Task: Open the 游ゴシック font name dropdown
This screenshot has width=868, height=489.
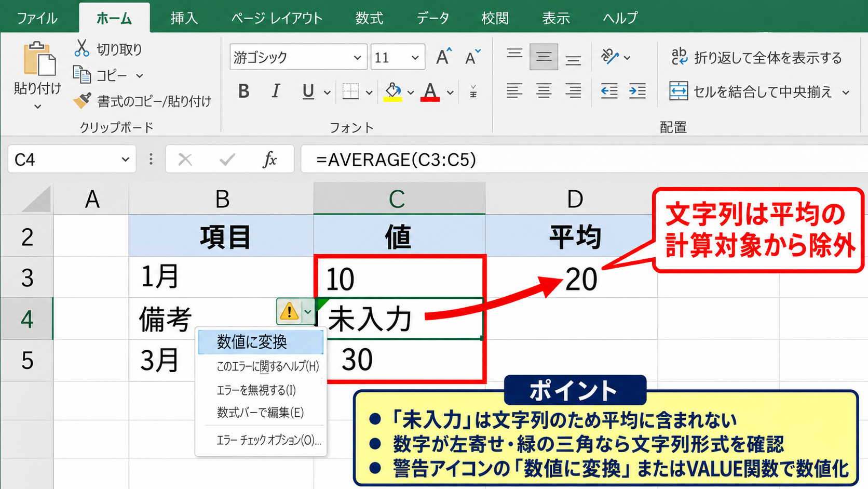Action: (x=357, y=57)
